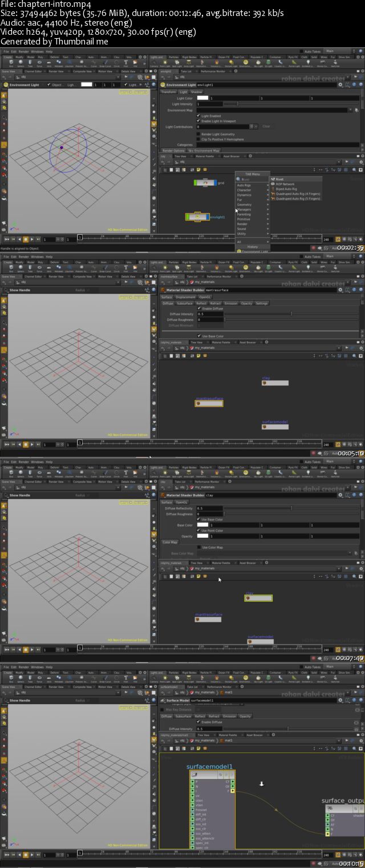The height and width of the screenshot is (868, 365).
Task: Click play forward in second frame playbar
Action: click(31, 445)
